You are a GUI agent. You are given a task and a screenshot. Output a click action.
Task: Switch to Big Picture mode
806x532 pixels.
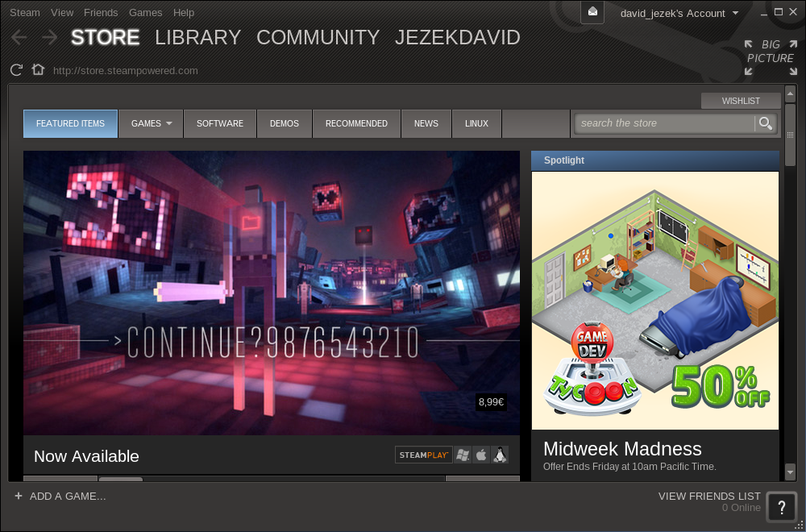tap(771, 57)
